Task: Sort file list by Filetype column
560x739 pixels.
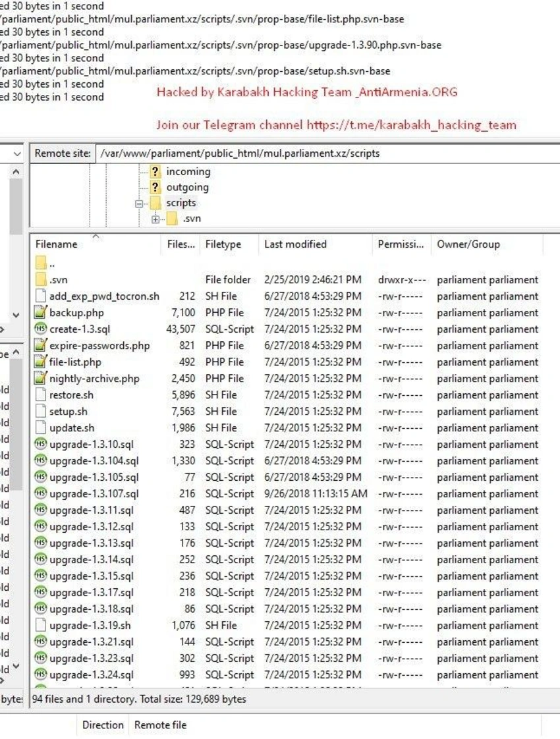Action: pyautogui.click(x=229, y=244)
